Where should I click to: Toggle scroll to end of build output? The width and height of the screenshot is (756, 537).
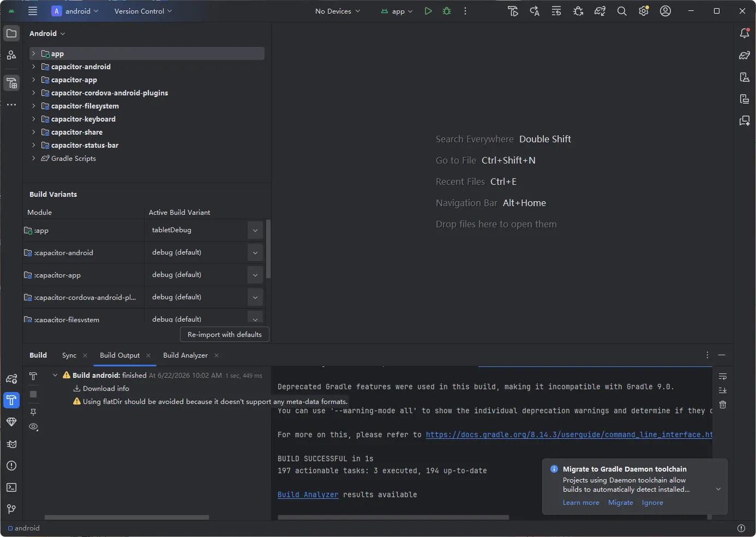(723, 390)
